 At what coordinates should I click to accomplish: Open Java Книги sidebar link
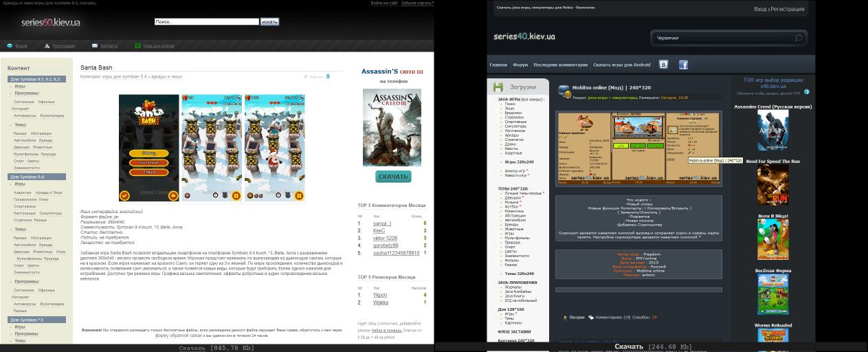[515, 296]
